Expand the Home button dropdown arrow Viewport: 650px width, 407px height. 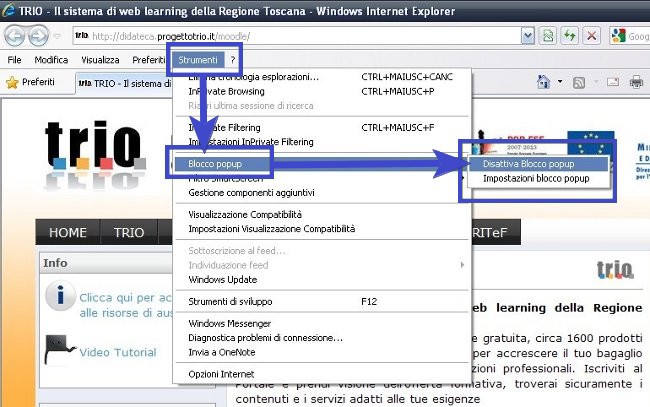560,82
